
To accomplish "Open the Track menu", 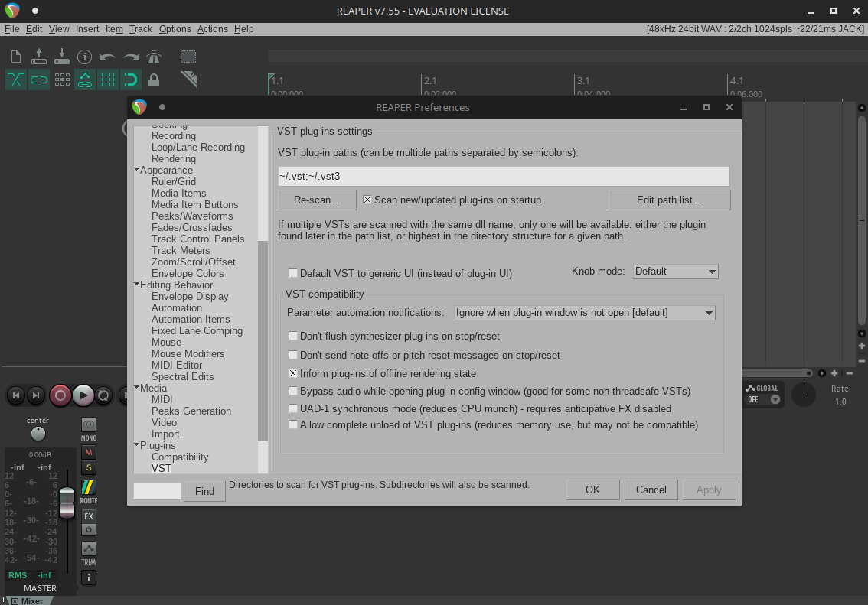I will coord(141,29).
